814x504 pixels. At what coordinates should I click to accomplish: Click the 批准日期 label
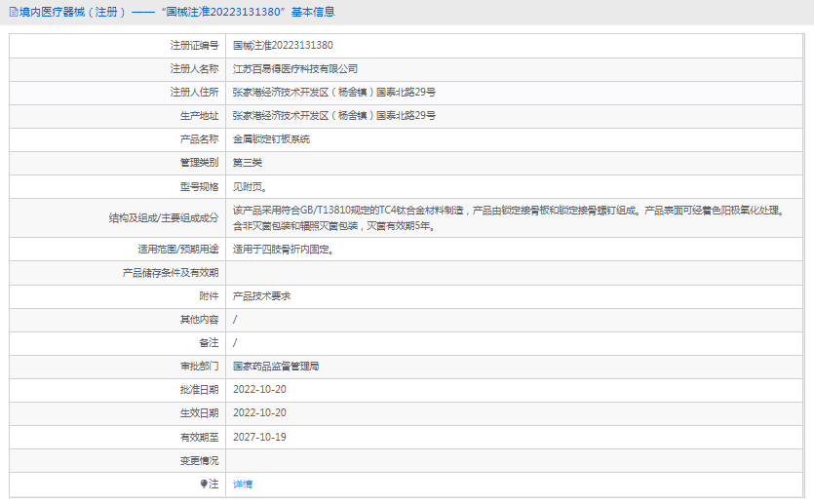coord(199,390)
